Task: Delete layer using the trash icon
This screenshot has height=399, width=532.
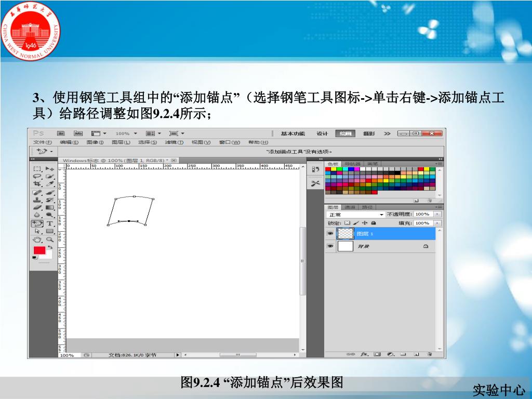Action: pyautogui.click(x=430, y=354)
